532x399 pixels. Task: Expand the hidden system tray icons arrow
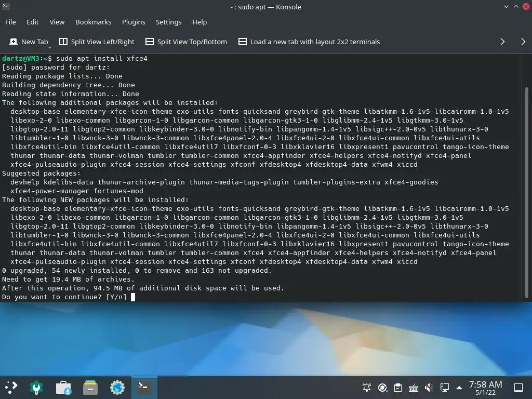(x=459, y=388)
